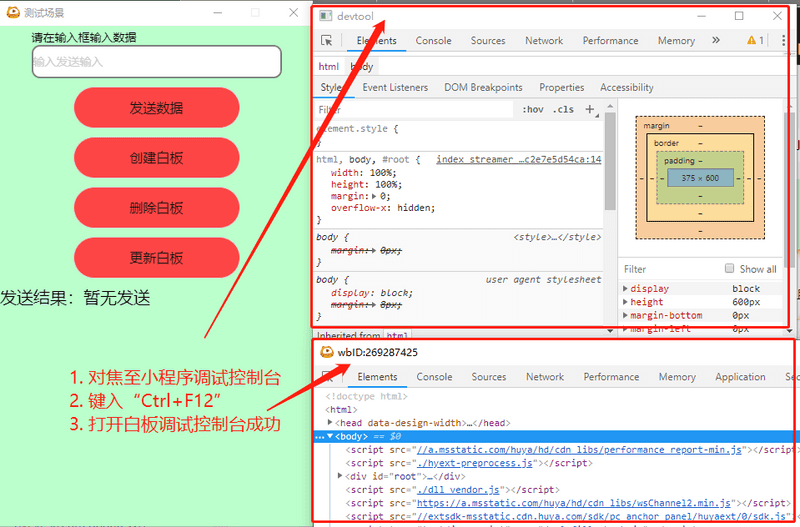Image resolution: width=800 pixels, height=527 pixels.
Task: Click the warning count indicator
Action: [x=754, y=41]
